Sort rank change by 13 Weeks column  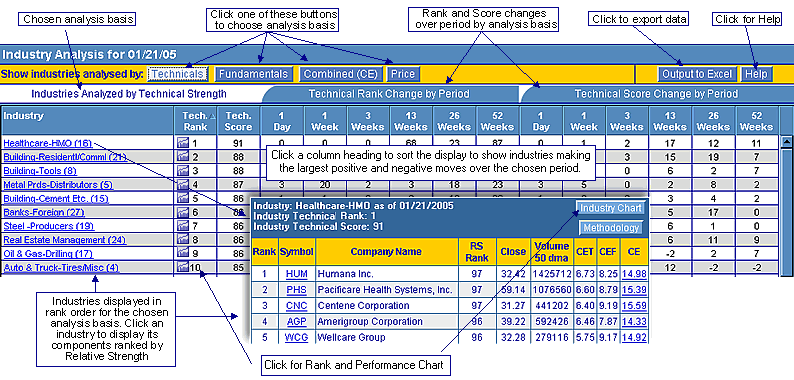point(411,121)
